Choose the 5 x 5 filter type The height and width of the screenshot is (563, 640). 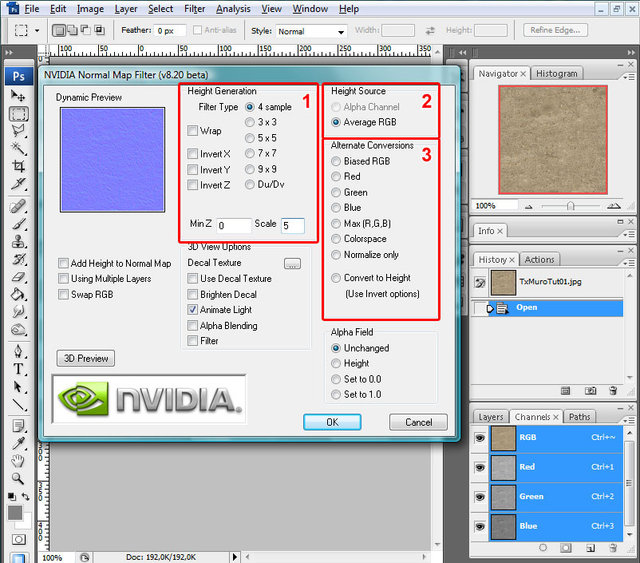click(250, 138)
